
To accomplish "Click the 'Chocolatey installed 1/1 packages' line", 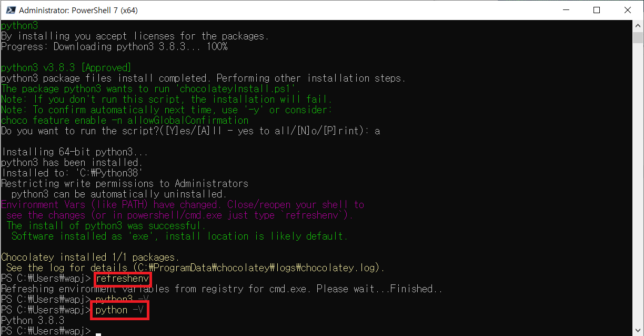I will click(x=90, y=258).
